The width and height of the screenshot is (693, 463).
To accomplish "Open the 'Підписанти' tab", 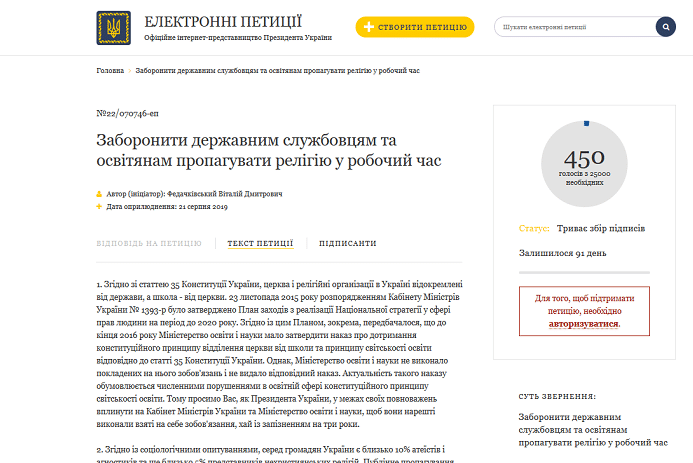I will coord(348,243).
